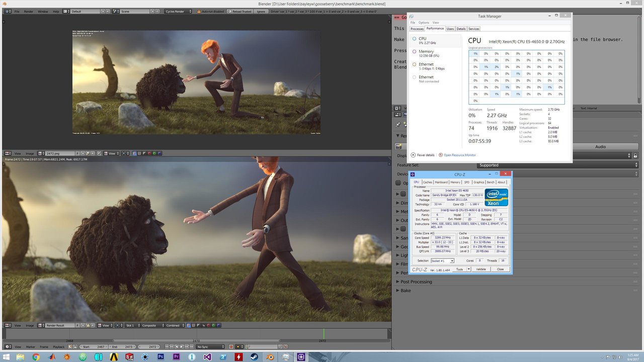
Task: Click the timeline record keyframe button
Action: tap(231, 347)
